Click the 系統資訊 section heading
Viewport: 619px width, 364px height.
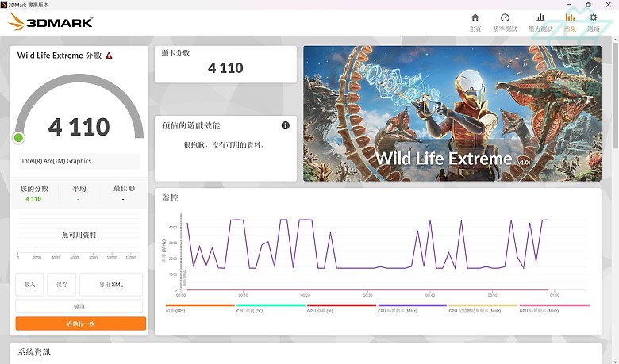click(34, 352)
